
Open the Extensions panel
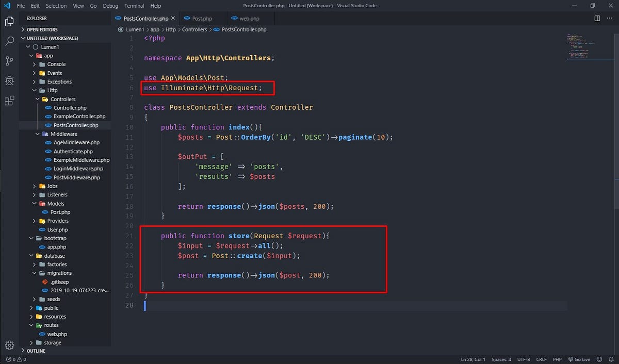tap(9, 101)
